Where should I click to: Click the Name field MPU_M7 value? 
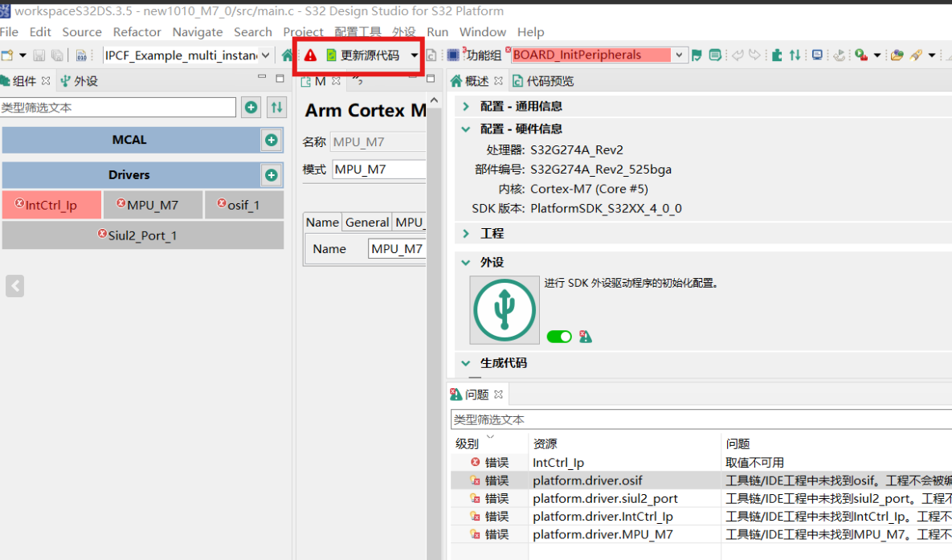396,248
